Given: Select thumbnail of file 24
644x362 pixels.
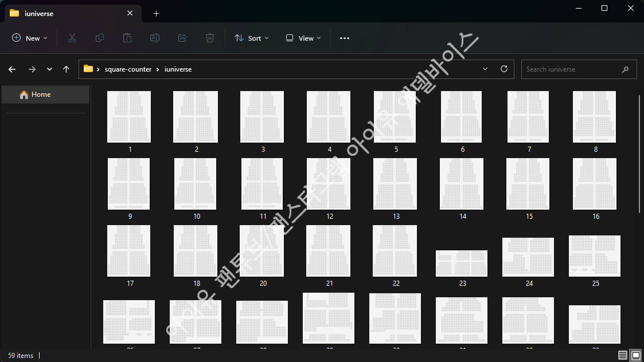Looking at the screenshot, I should [528, 257].
